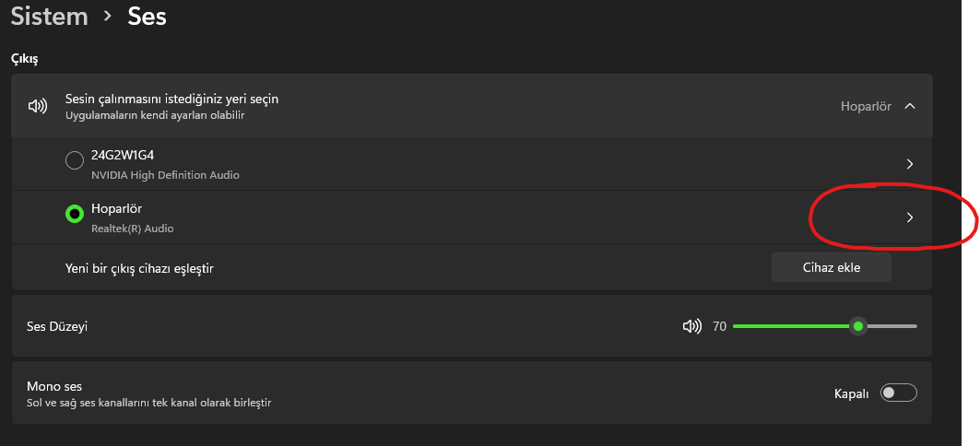Click the Hoparlör label beside the collapse chevron
980x446 pixels.
click(866, 106)
